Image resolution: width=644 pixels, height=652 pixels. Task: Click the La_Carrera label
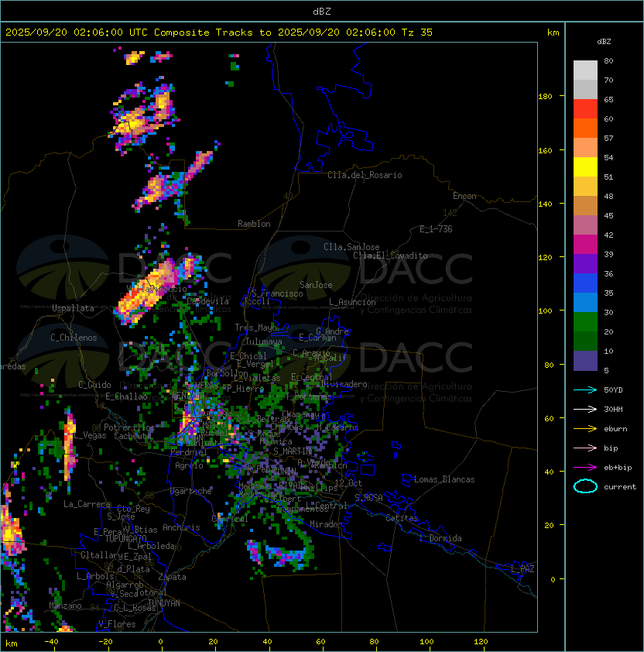tap(87, 504)
